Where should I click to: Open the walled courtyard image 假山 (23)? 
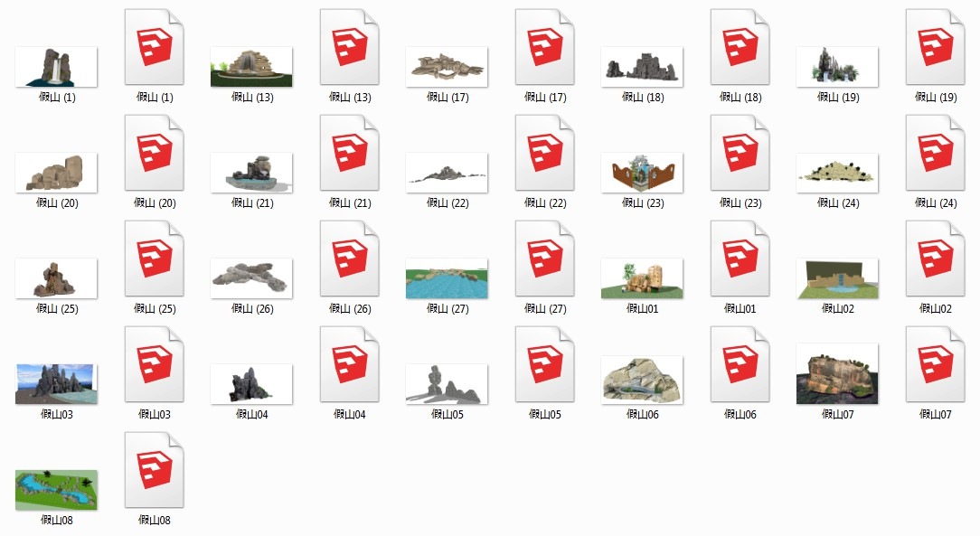pos(642,172)
